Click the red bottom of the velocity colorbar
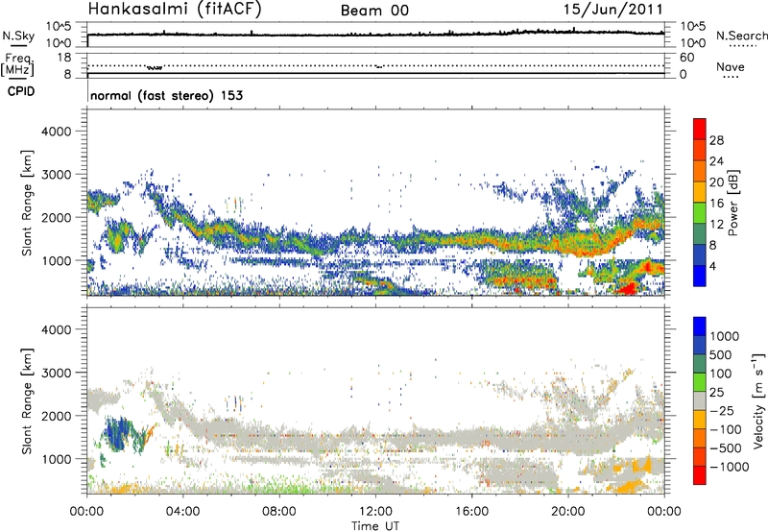Screen dimensions: 768x532 (700, 475)
